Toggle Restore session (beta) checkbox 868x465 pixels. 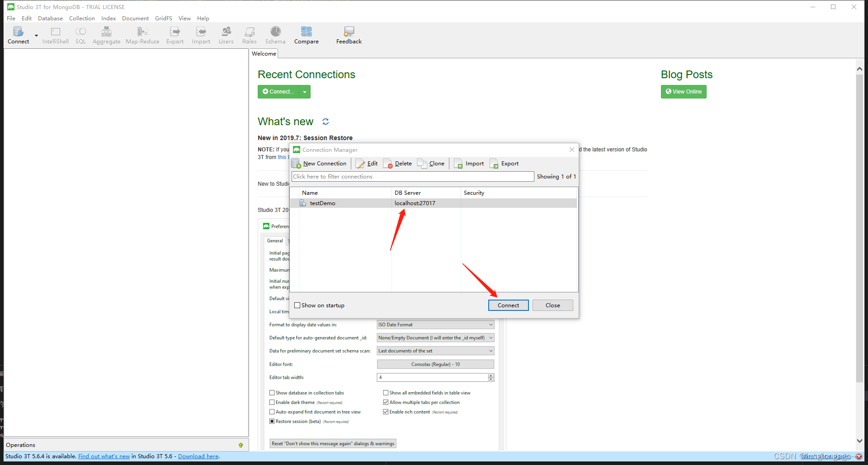[272, 422]
